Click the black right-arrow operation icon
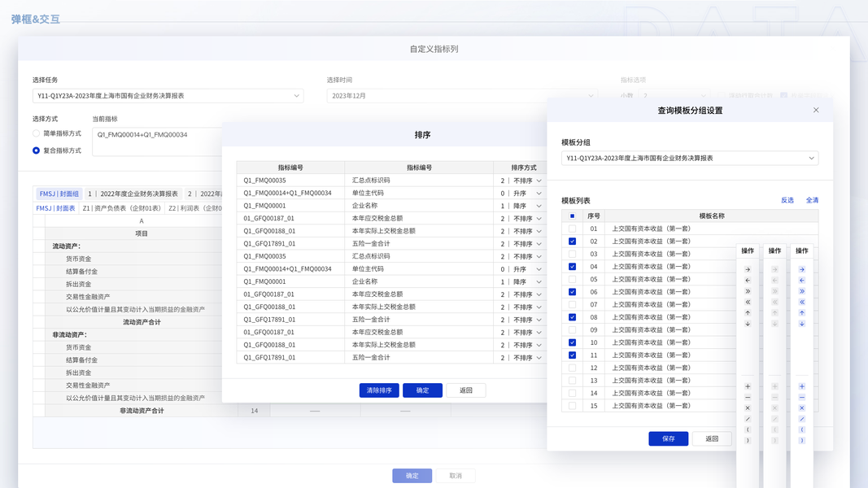This screenshot has width=868, height=488. click(748, 269)
